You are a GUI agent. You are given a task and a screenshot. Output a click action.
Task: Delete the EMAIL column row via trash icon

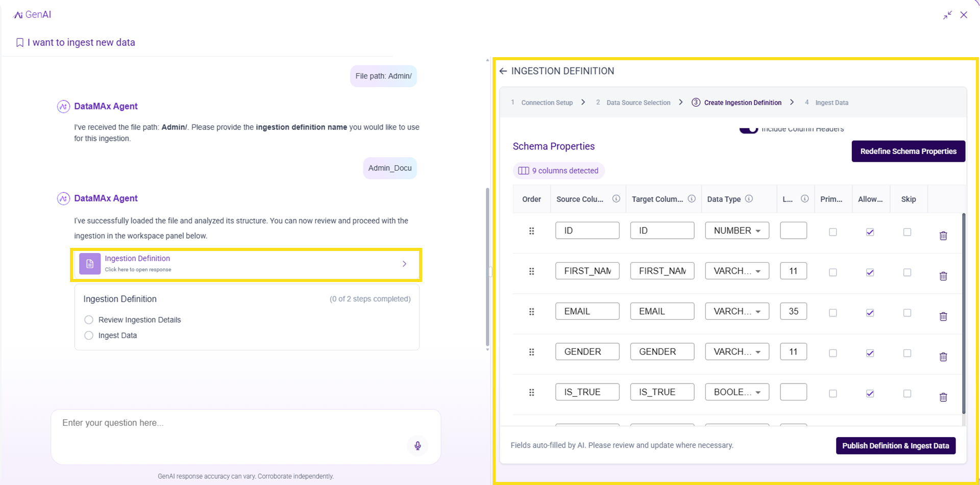click(x=943, y=316)
